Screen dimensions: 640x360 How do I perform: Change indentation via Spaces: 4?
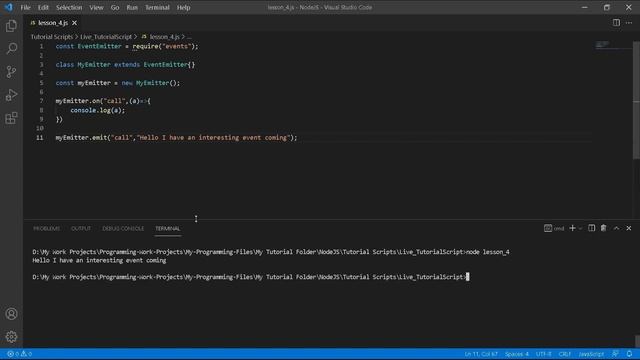516,354
